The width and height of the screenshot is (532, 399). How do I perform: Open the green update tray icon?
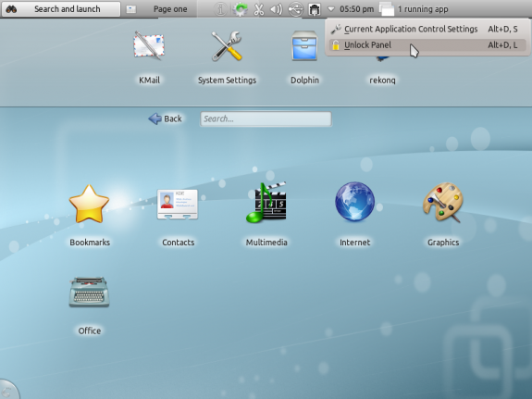point(240,9)
